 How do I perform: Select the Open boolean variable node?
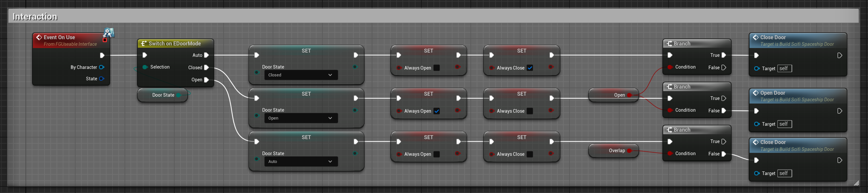613,95
